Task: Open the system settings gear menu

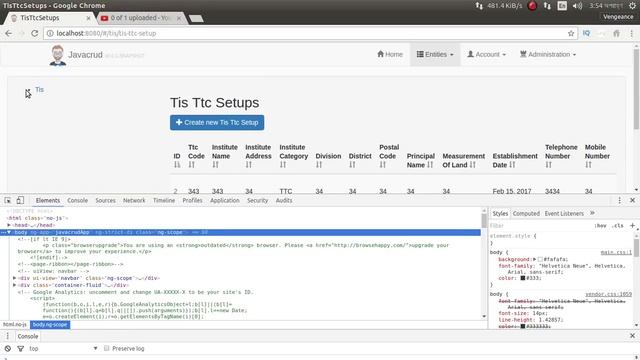Action: pyautogui.click(x=632, y=6)
